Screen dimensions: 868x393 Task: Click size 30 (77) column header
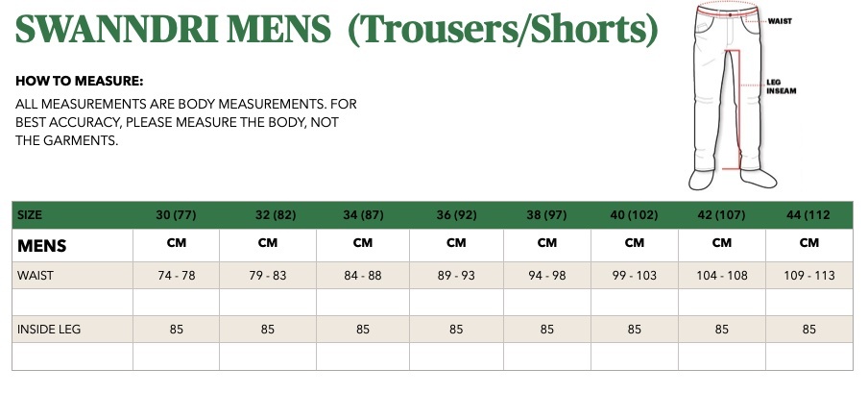tap(176, 215)
